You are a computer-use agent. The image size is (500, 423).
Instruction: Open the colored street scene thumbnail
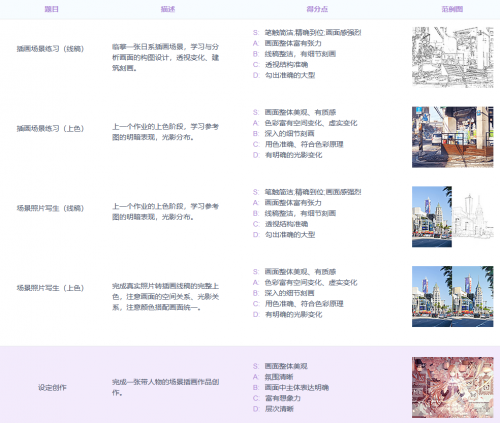coord(453,137)
